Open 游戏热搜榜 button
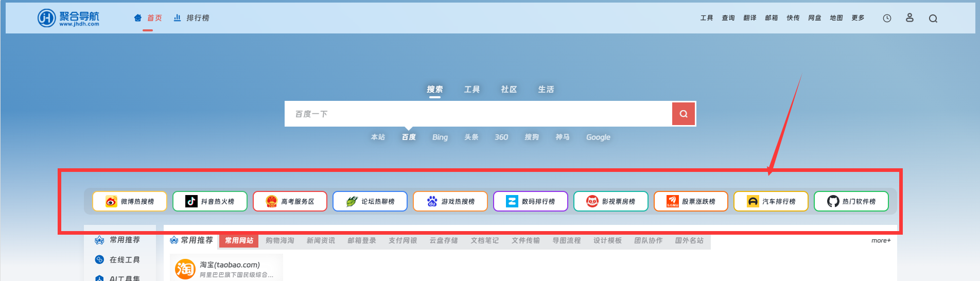This screenshot has height=281, width=980. point(450,201)
